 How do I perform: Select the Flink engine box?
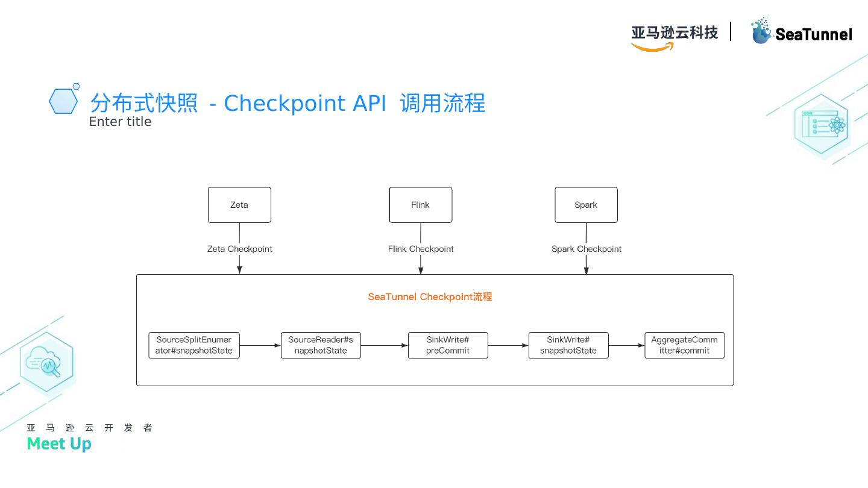click(x=421, y=205)
